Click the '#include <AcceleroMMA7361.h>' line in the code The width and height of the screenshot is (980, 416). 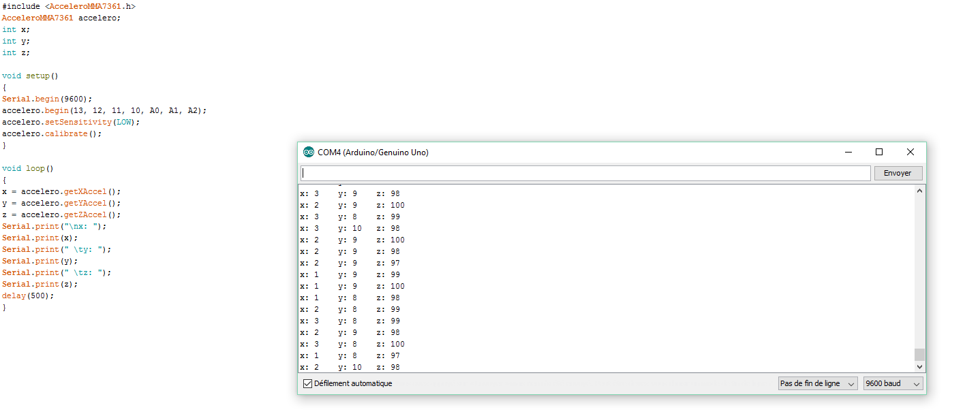(67, 6)
